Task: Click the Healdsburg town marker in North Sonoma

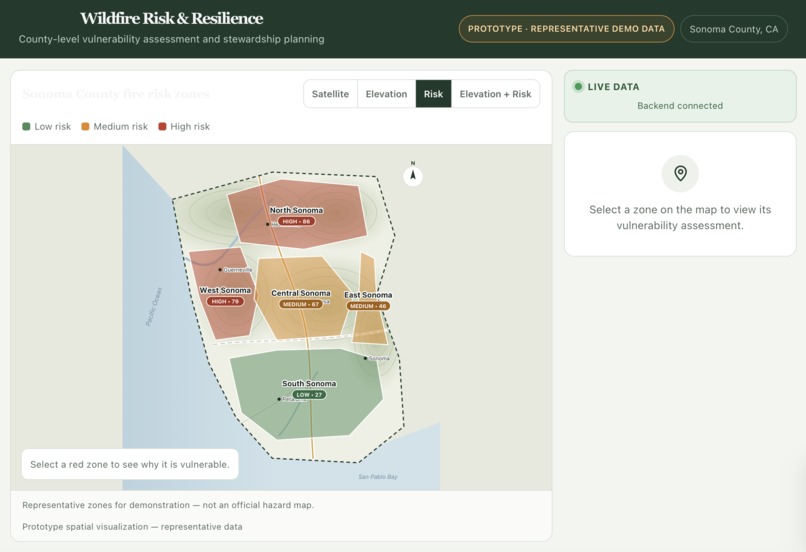Action: (x=267, y=224)
